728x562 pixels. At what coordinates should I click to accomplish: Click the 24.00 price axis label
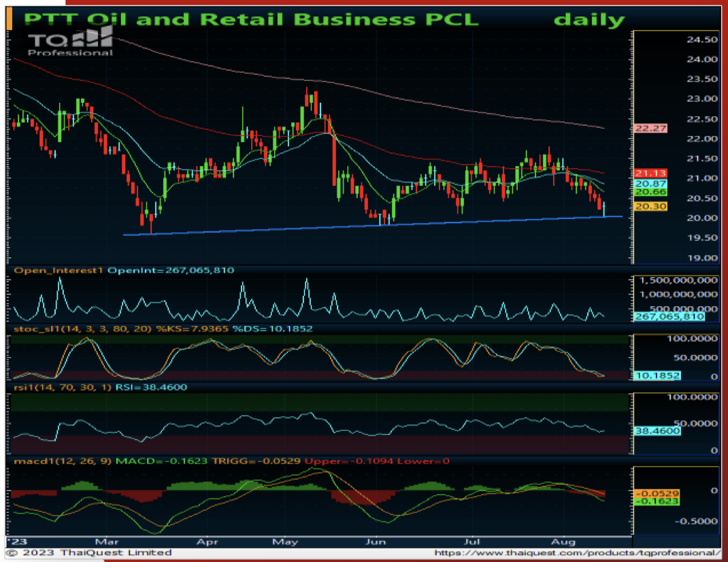702,59
